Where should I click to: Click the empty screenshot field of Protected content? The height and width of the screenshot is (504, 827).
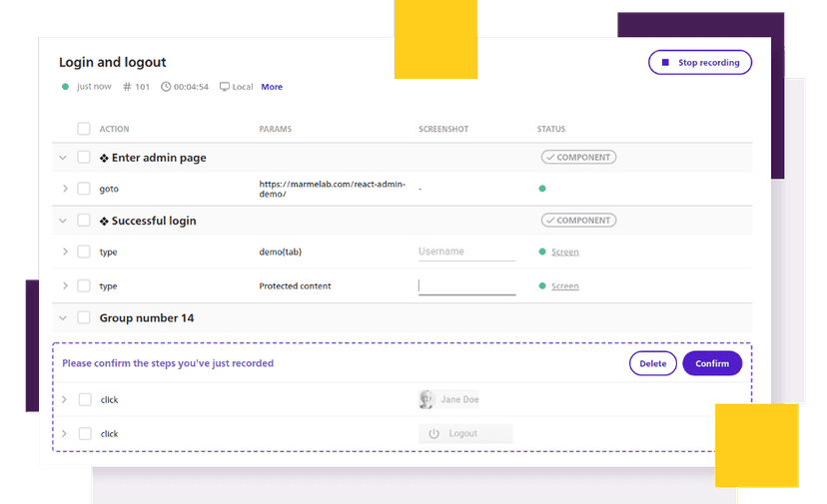coord(466,286)
